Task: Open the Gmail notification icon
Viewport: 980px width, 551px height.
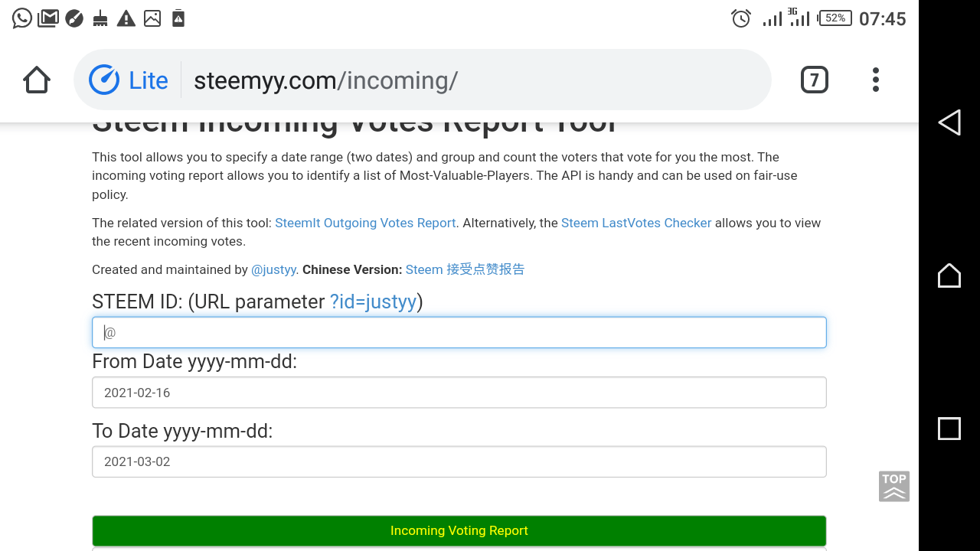Action: point(48,18)
